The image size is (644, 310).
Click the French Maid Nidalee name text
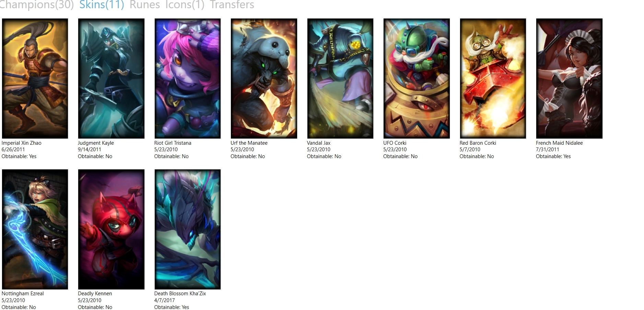coord(559,143)
